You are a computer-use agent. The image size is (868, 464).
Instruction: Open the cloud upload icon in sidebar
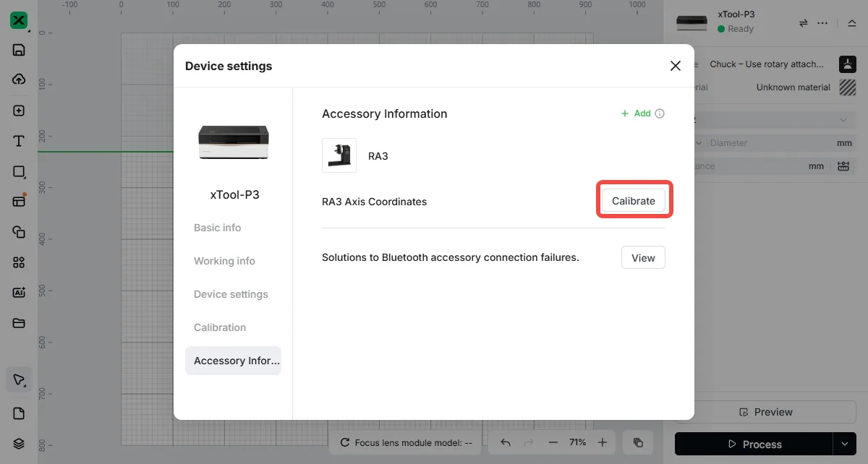(19, 80)
